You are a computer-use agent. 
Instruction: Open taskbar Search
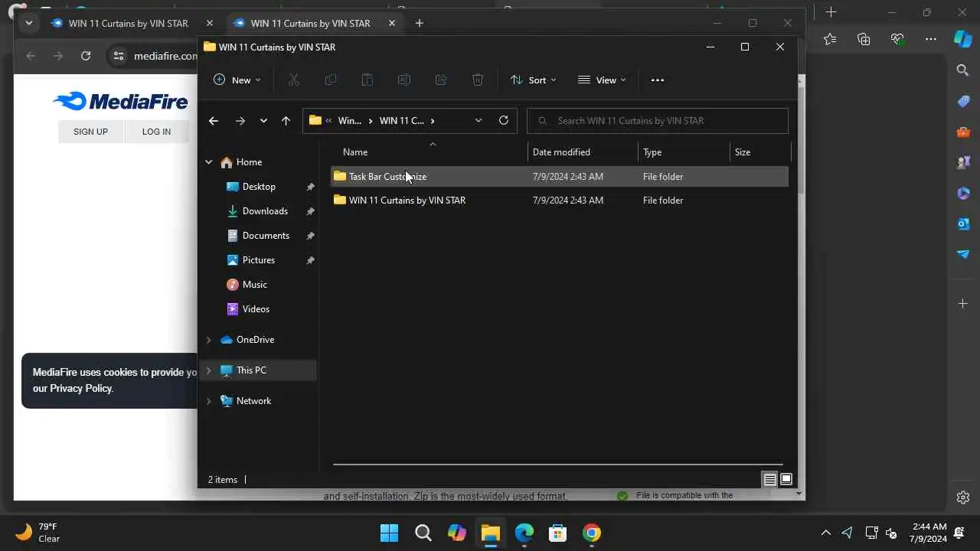tap(423, 533)
